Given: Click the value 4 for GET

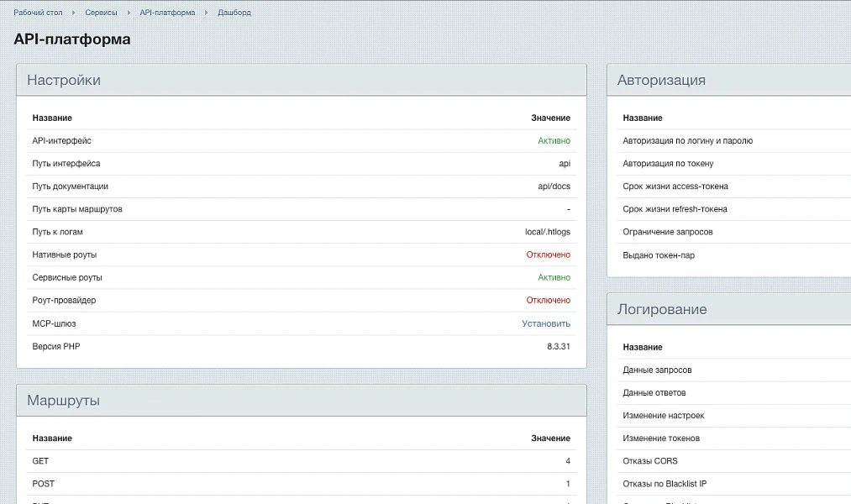Looking at the screenshot, I should (x=568, y=460).
